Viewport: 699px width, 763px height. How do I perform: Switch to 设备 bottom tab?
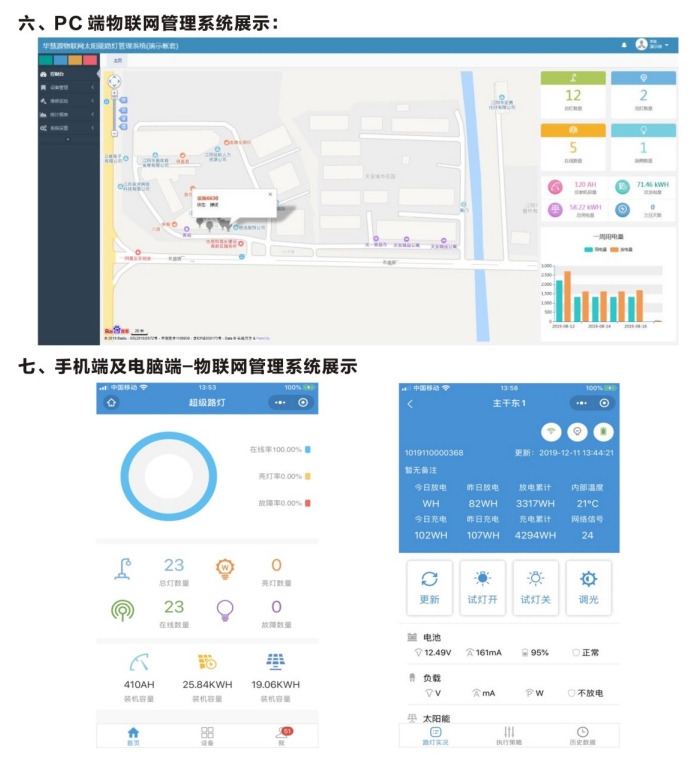point(207,737)
